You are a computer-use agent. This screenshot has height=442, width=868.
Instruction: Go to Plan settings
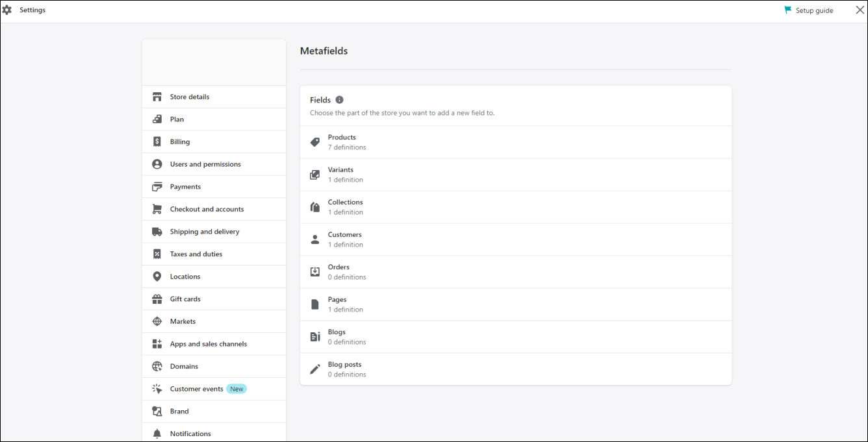(214, 119)
